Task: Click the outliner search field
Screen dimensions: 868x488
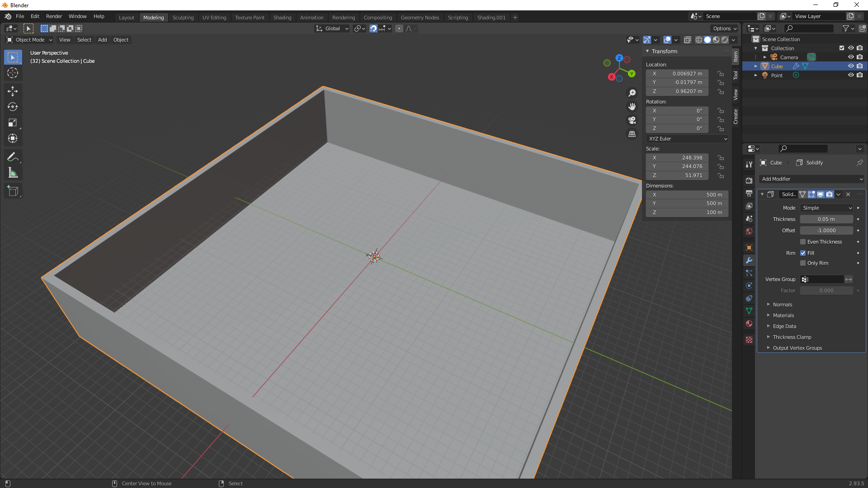Action: (809, 28)
